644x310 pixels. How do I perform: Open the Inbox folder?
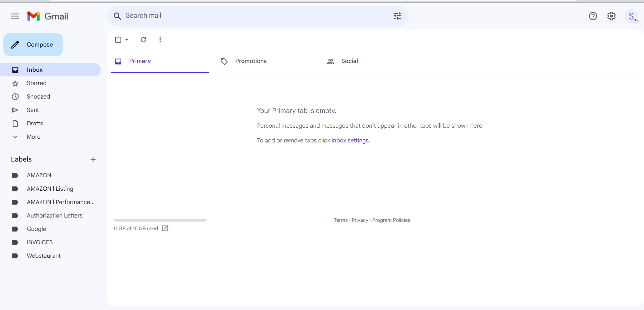click(50, 70)
